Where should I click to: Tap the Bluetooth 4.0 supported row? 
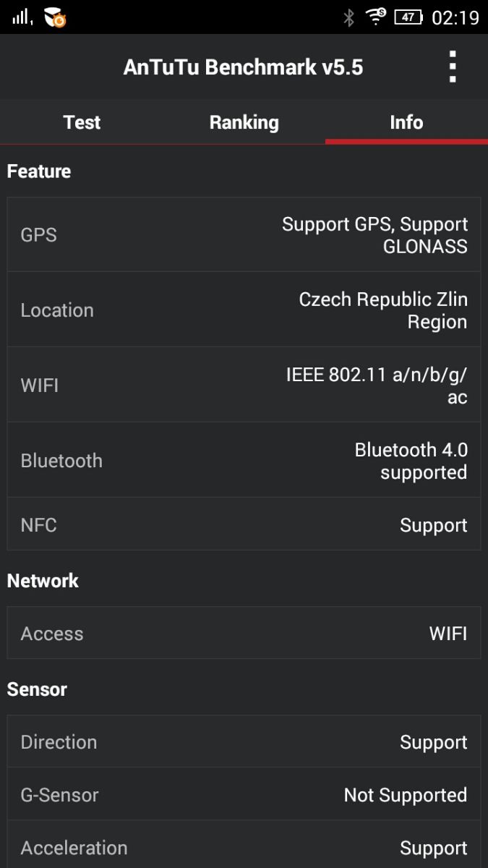click(x=244, y=461)
